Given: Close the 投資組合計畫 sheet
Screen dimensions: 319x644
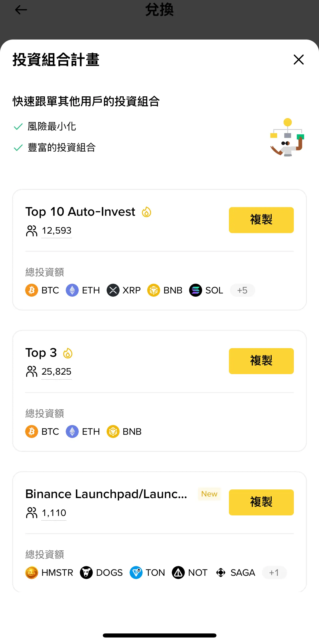Looking at the screenshot, I should [298, 60].
